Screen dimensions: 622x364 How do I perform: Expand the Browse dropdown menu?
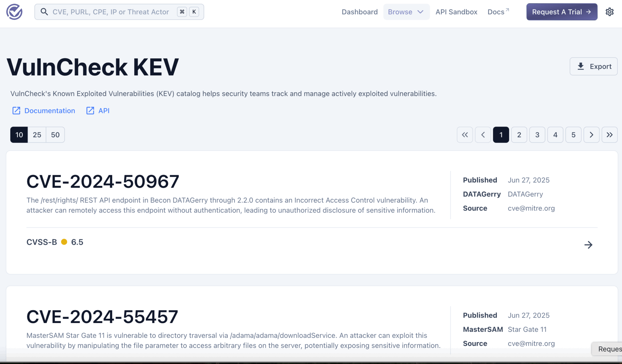pyautogui.click(x=406, y=12)
